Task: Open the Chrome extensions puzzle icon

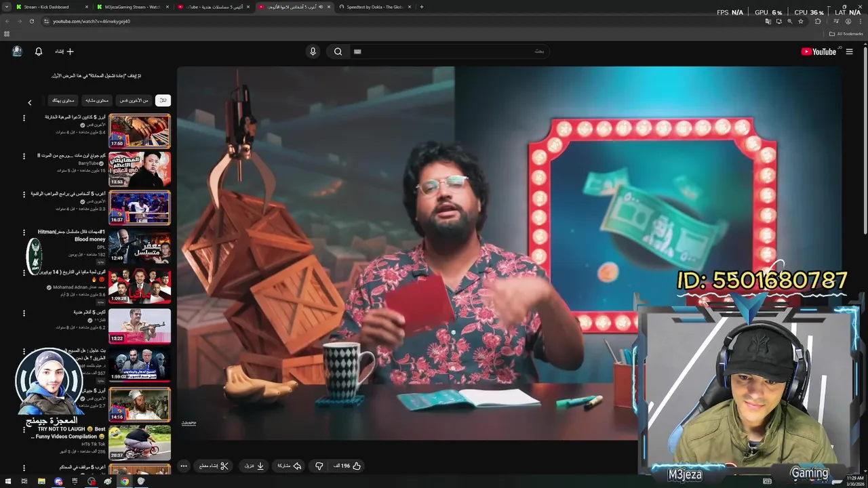Action: click(818, 21)
